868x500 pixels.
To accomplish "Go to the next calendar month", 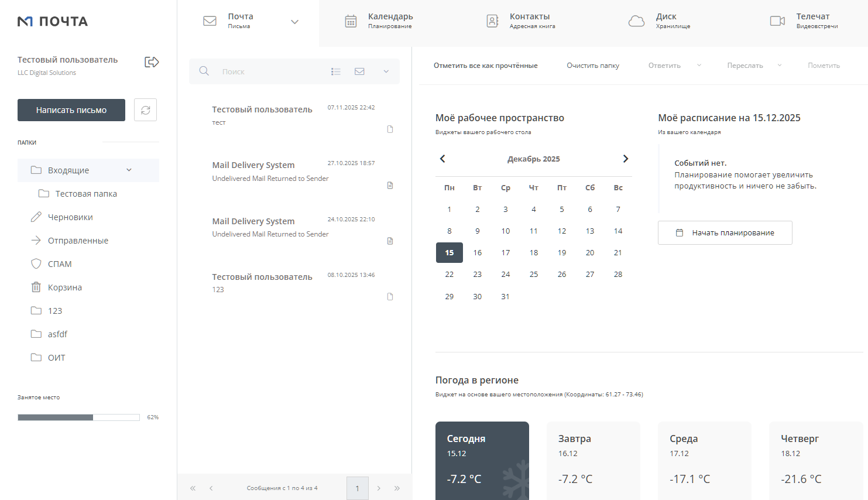I will click(626, 159).
